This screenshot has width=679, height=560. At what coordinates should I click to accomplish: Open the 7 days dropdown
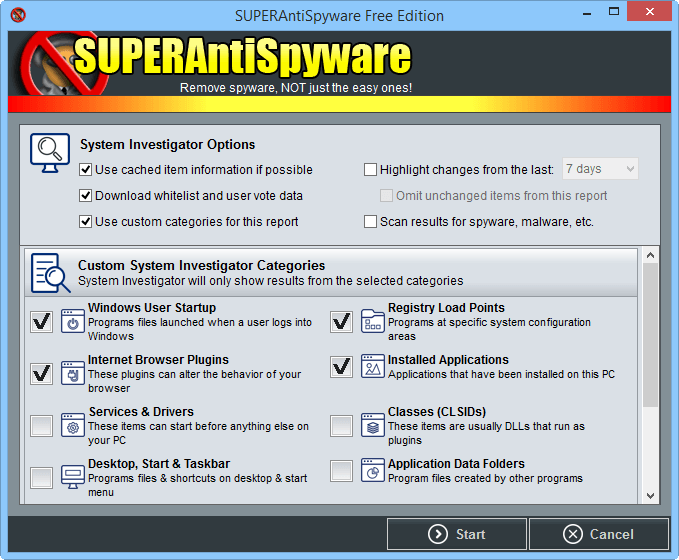[600, 169]
